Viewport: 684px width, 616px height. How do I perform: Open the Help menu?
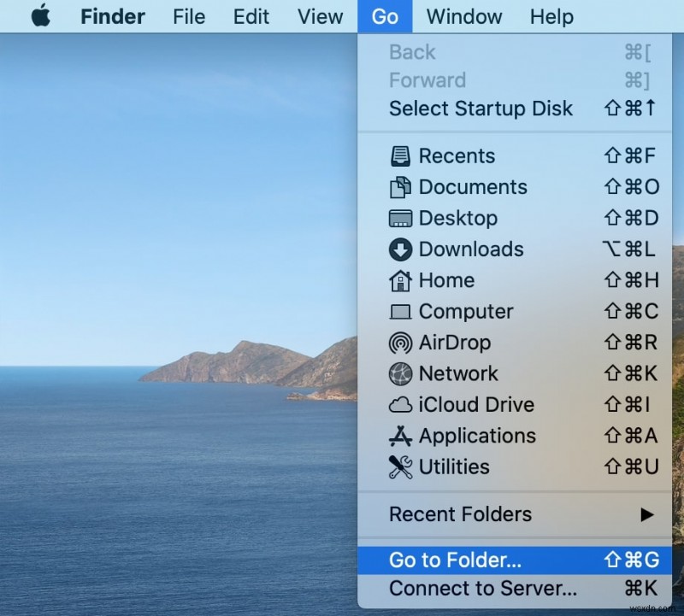(551, 16)
